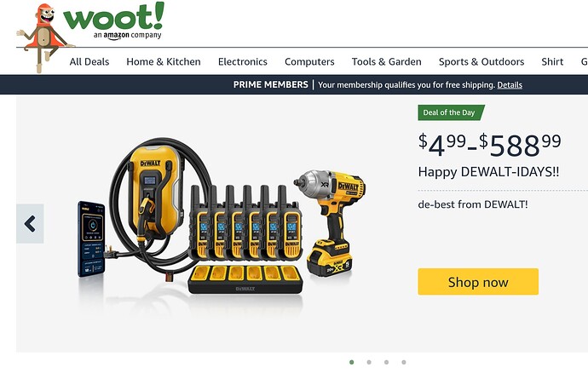This screenshot has height=379, width=588.
Task: Select Tools & Garden category
Action: pyautogui.click(x=387, y=61)
